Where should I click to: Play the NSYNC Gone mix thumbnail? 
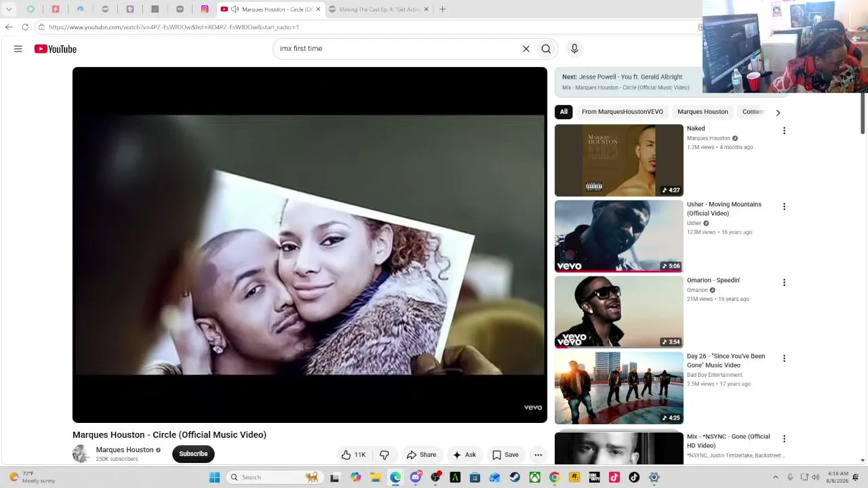pyautogui.click(x=619, y=449)
